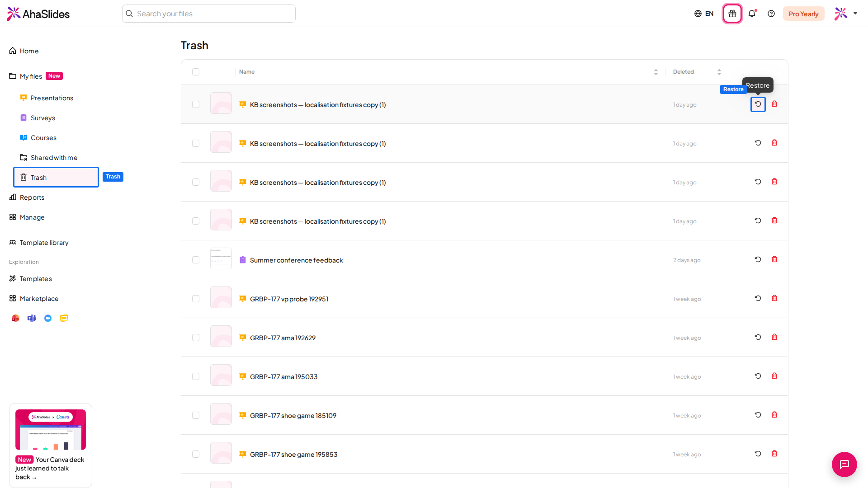Restore GRBP-177 vp probe 192951
Viewport: 868px width, 488px height.
click(758, 298)
